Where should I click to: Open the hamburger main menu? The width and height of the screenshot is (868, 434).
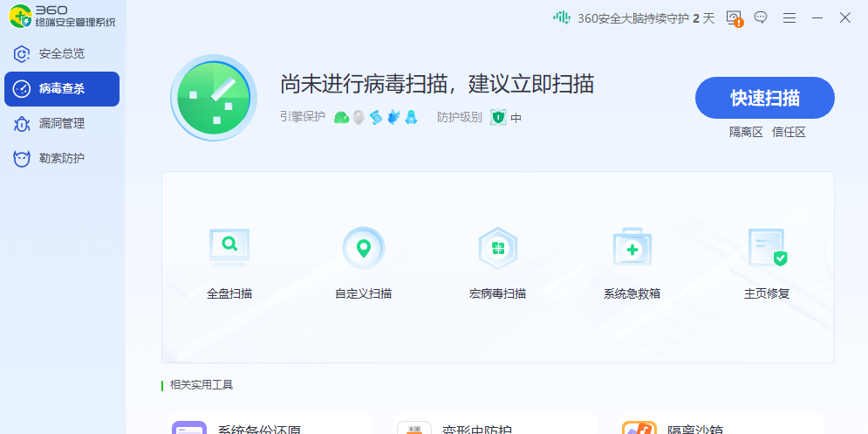click(x=789, y=17)
